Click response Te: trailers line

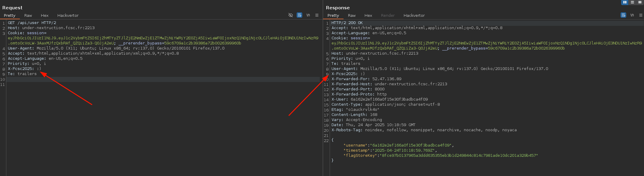click(346, 64)
